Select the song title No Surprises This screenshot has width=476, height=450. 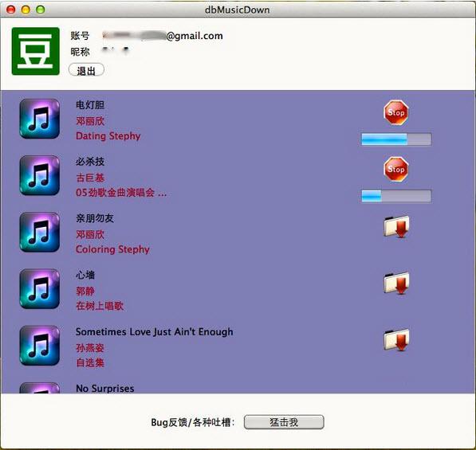click(104, 389)
